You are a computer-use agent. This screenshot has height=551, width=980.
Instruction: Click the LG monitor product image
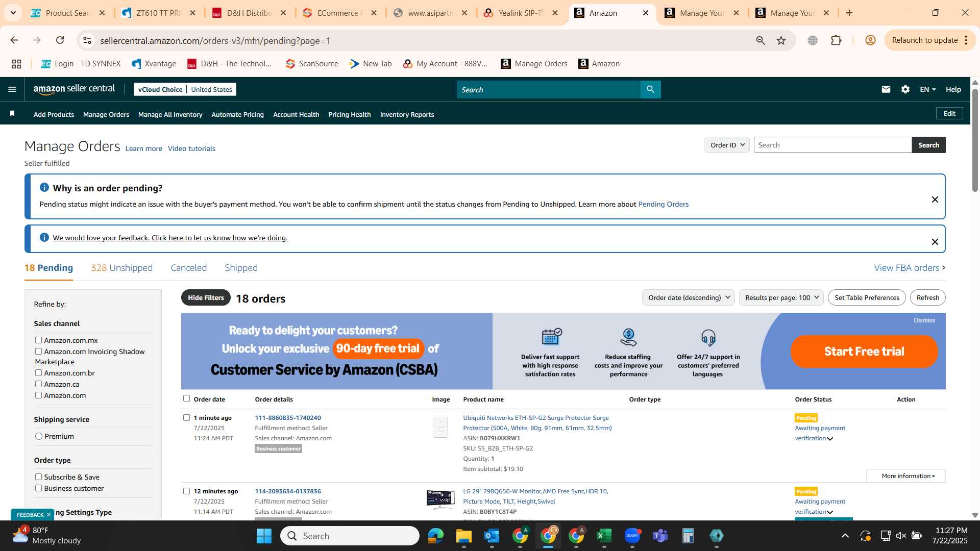point(440,499)
